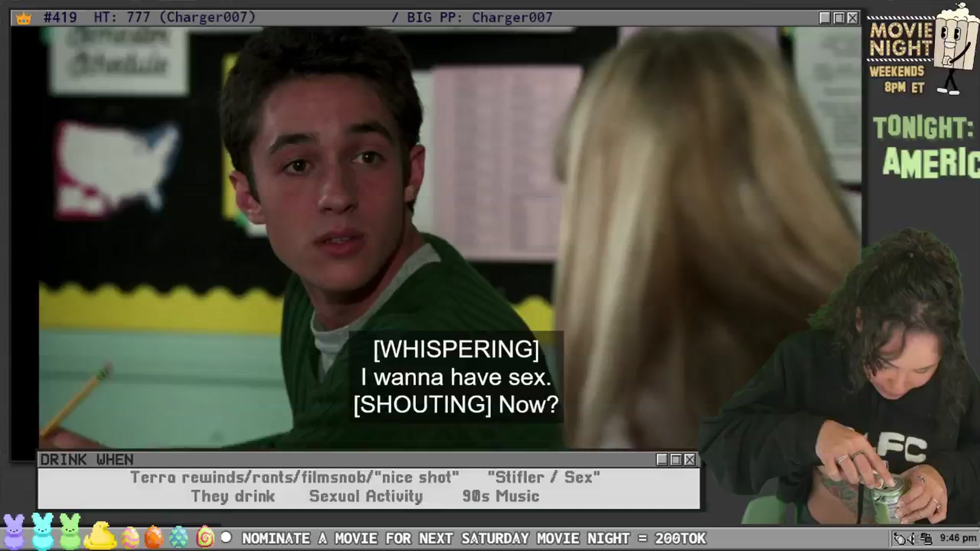Click the orange Easter egg icon

click(154, 537)
